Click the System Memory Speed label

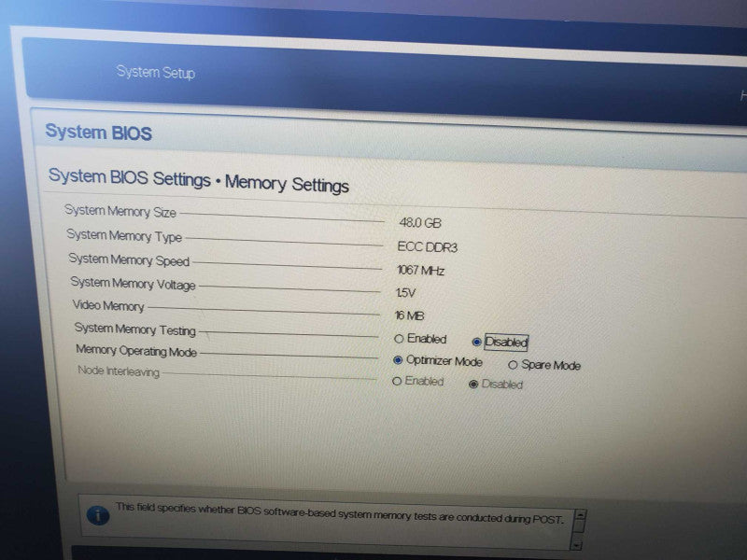129,260
